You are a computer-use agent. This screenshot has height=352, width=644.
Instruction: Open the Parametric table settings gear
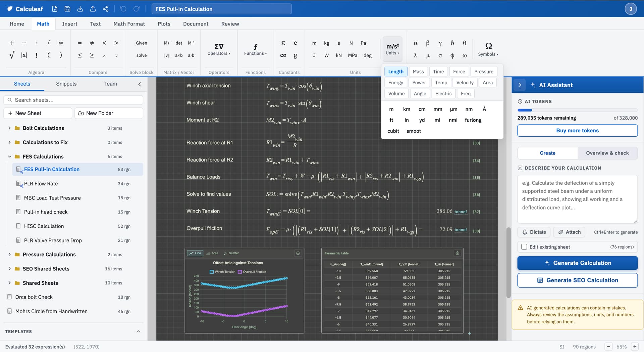(x=457, y=253)
